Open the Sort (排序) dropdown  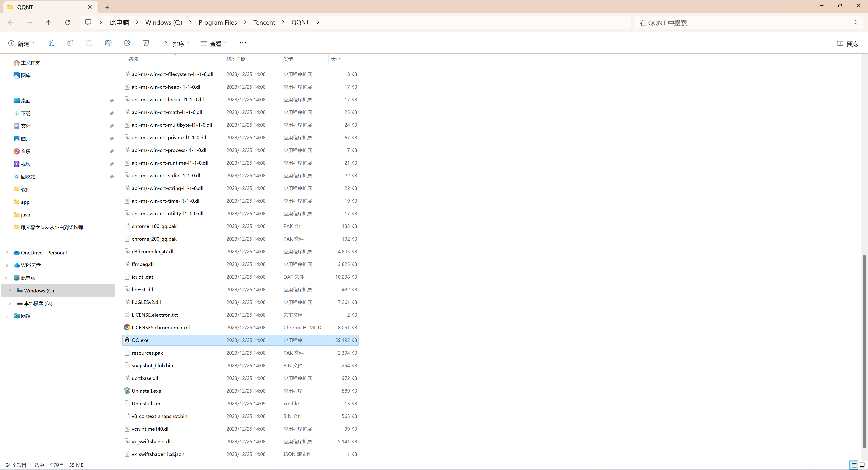(x=176, y=43)
